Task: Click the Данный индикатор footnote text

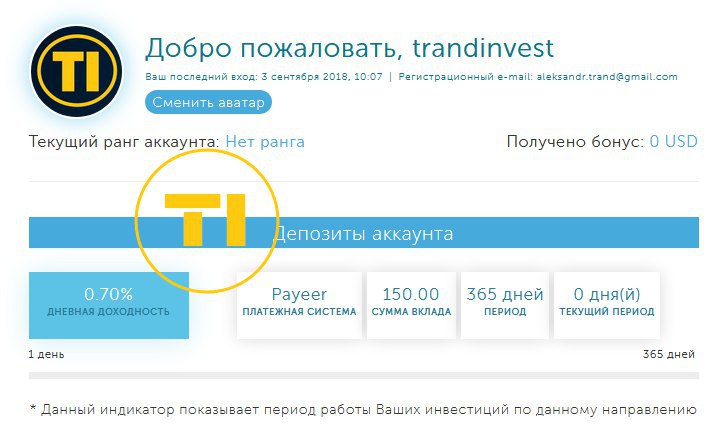Action: point(363,409)
